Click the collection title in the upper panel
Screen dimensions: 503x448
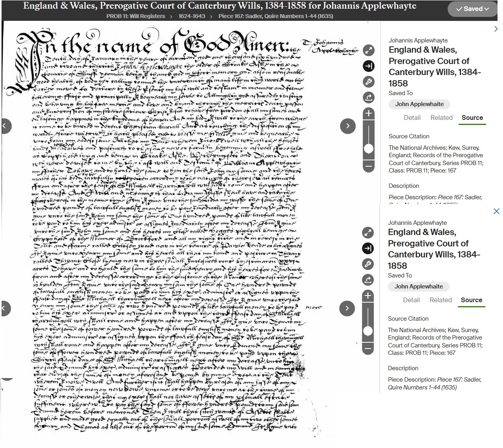(x=435, y=66)
